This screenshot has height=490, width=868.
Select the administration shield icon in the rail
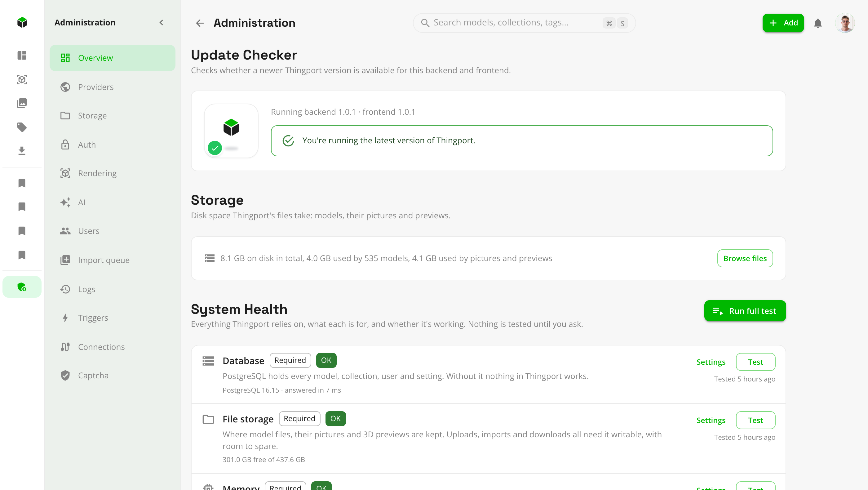(22, 287)
